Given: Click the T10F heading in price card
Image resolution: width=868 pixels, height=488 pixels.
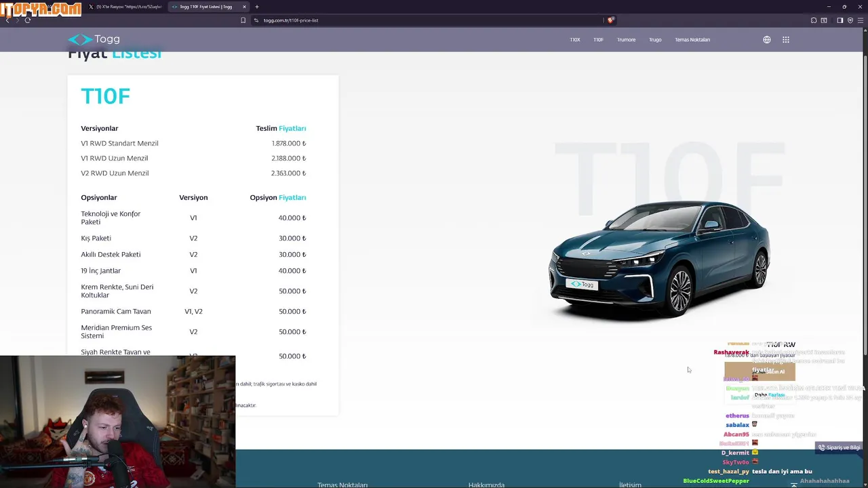Looking at the screenshot, I should click(x=105, y=96).
